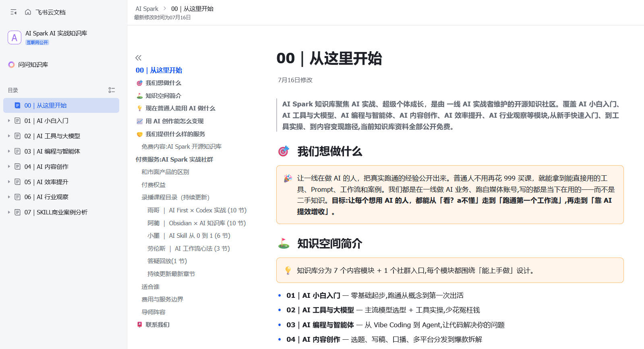Open 问问知识库 in the sidebar
This screenshot has width=644, height=349.
(x=33, y=64)
